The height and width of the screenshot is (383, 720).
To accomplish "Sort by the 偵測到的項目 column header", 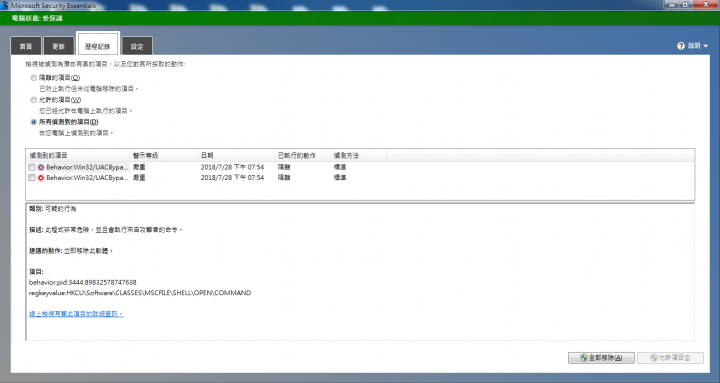I will tap(78, 155).
